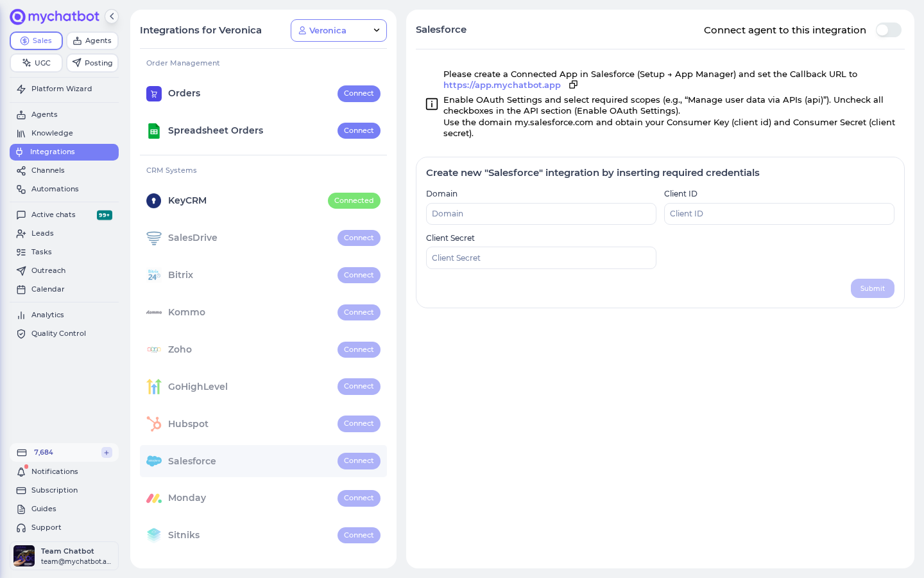This screenshot has height=578, width=924.
Task: Click the credits card icon next to 7,684
Action: pyautogui.click(x=21, y=453)
